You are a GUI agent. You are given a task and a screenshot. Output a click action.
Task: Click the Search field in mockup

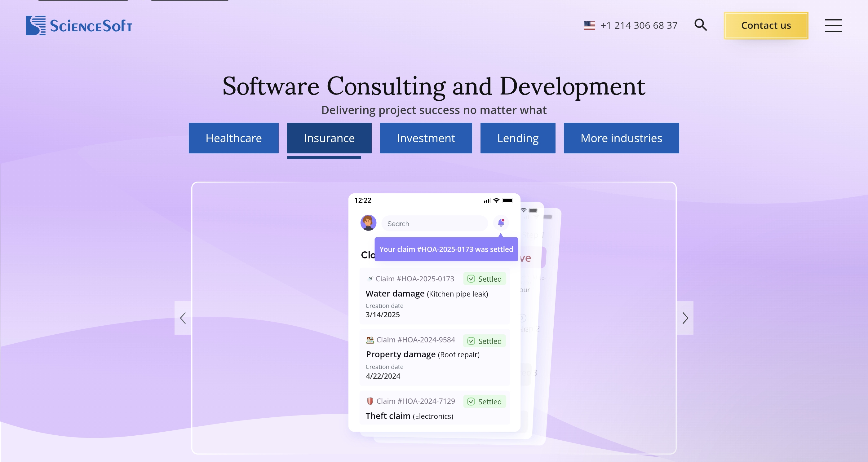tap(435, 224)
